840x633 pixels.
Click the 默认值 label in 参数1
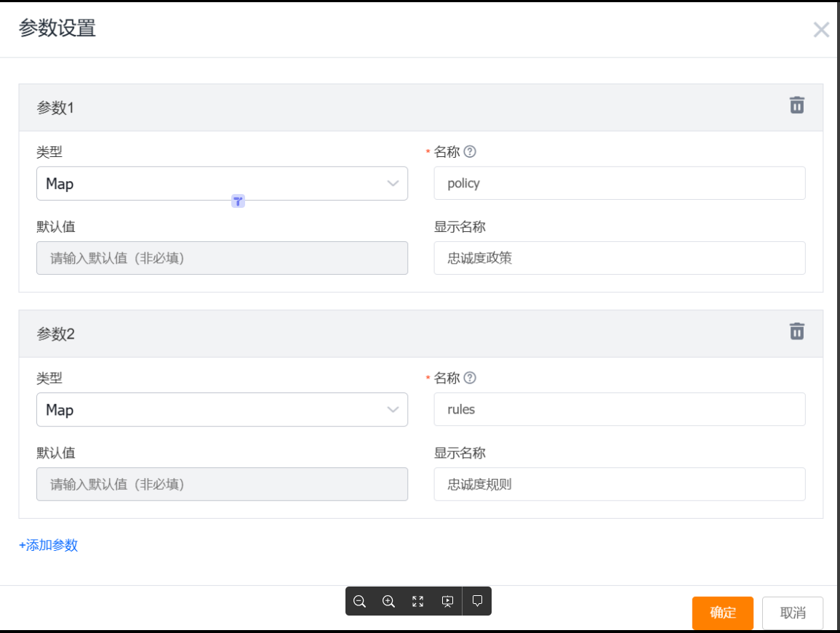(56, 227)
